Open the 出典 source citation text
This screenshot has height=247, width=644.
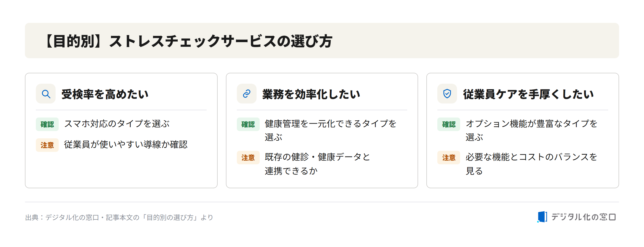click(119, 217)
